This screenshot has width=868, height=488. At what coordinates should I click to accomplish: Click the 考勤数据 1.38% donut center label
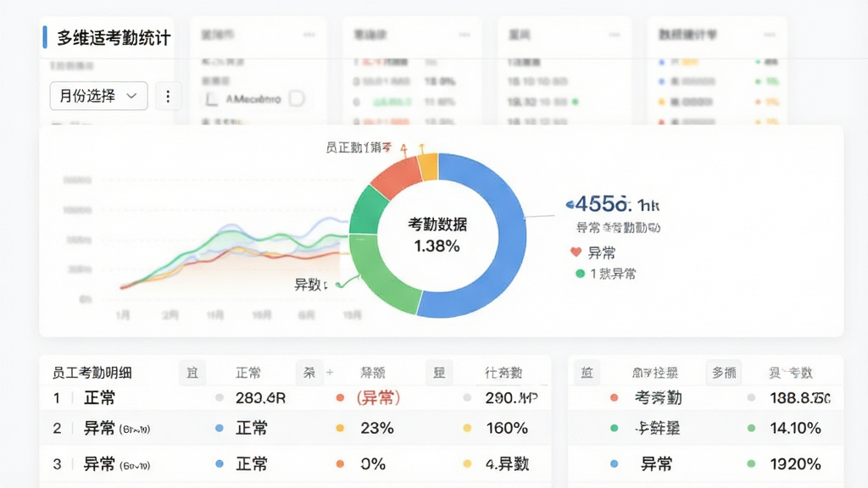click(437, 236)
